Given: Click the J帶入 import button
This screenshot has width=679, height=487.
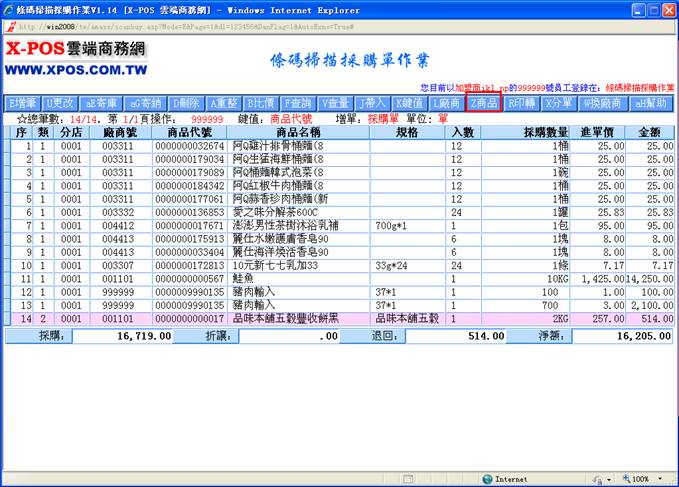Looking at the screenshot, I should pyautogui.click(x=372, y=103).
